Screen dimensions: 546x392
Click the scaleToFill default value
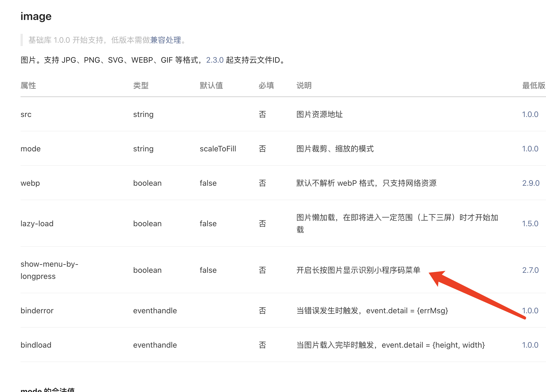click(x=218, y=149)
